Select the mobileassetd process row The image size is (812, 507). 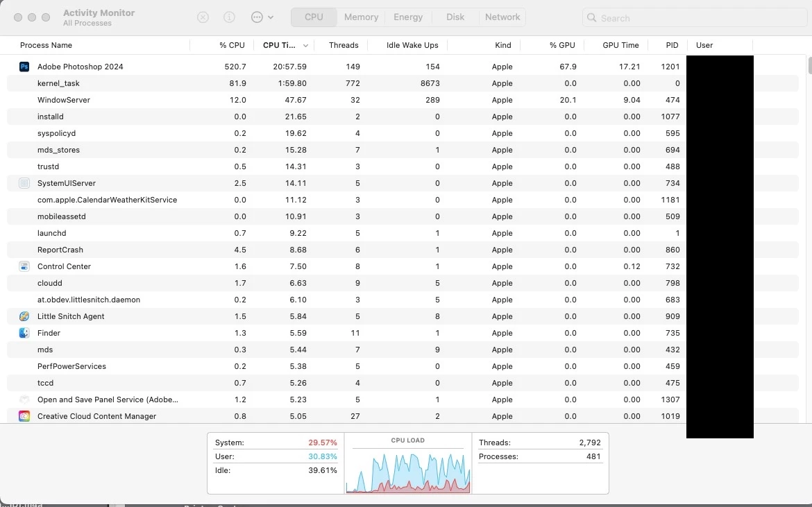click(x=403, y=216)
